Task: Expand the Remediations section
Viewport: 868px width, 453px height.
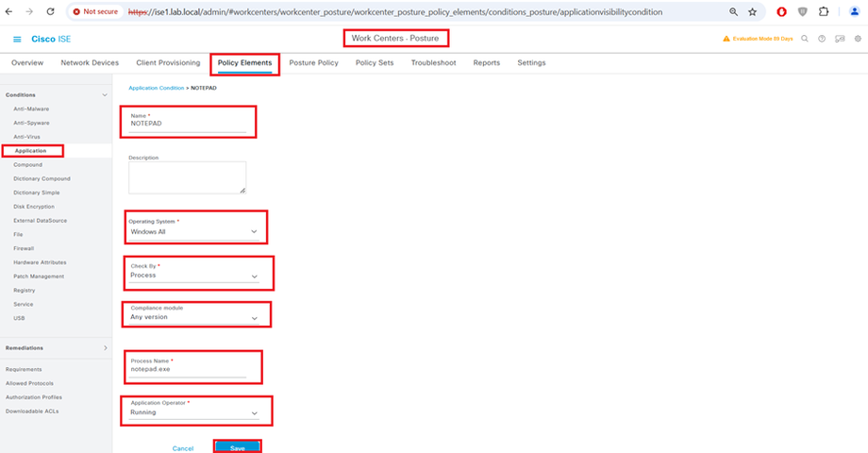Action: tap(105, 348)
